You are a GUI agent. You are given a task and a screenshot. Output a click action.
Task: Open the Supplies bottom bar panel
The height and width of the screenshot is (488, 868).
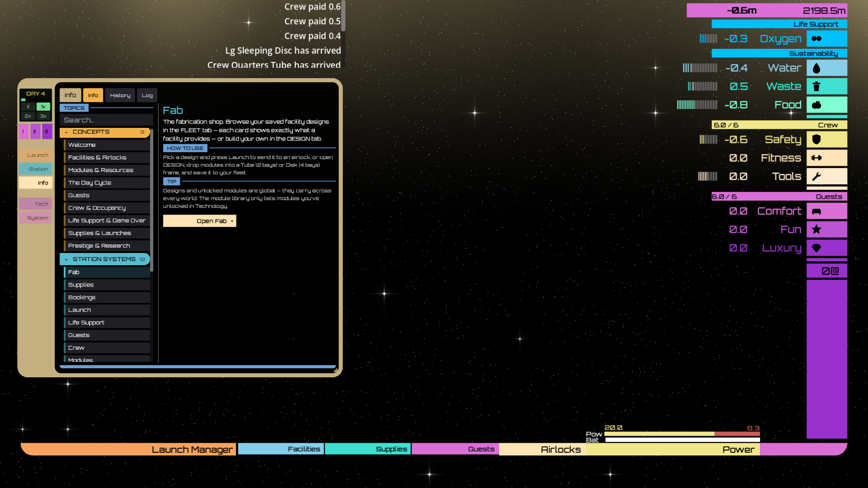(x=368, y=449)
